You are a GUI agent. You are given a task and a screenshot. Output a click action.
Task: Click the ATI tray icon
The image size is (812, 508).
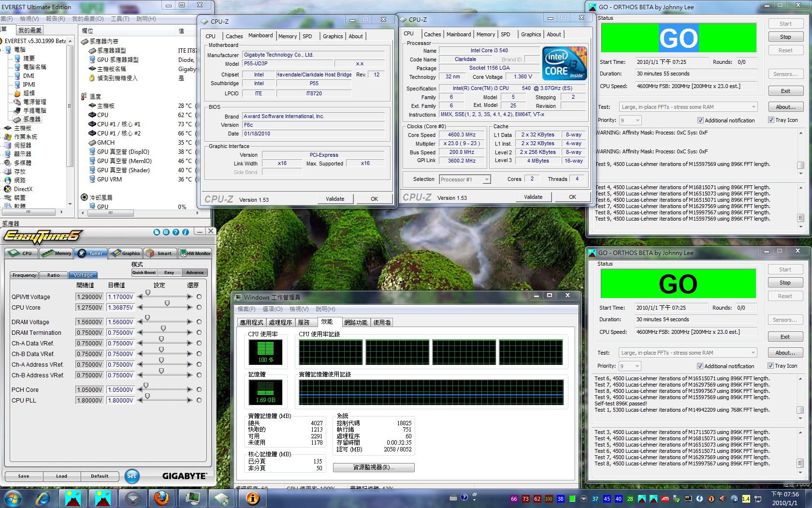tap(665, 499)
